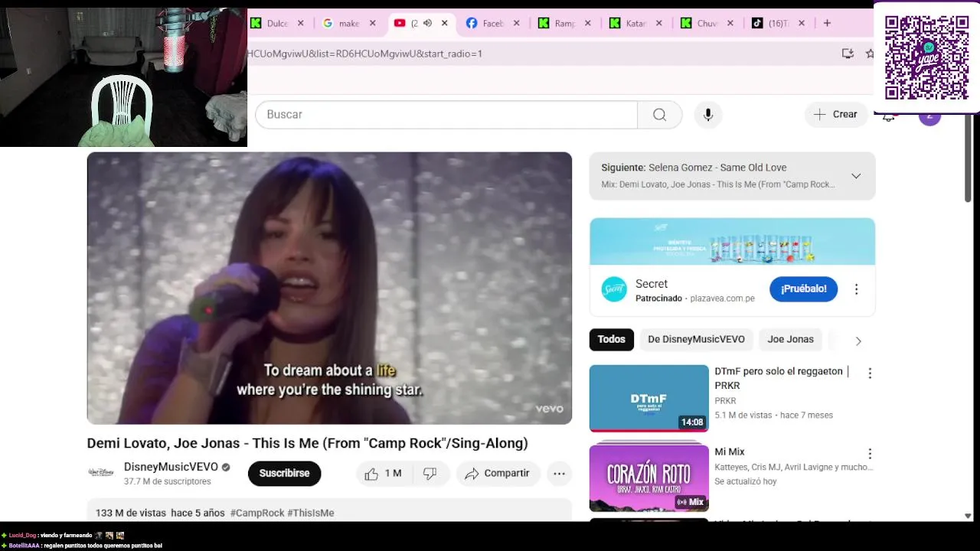This screenshot has width=980, height=551.
Task: Click 'Siguiente: Selena Gomez - Same Old Love'
Action: pos(694,168)
